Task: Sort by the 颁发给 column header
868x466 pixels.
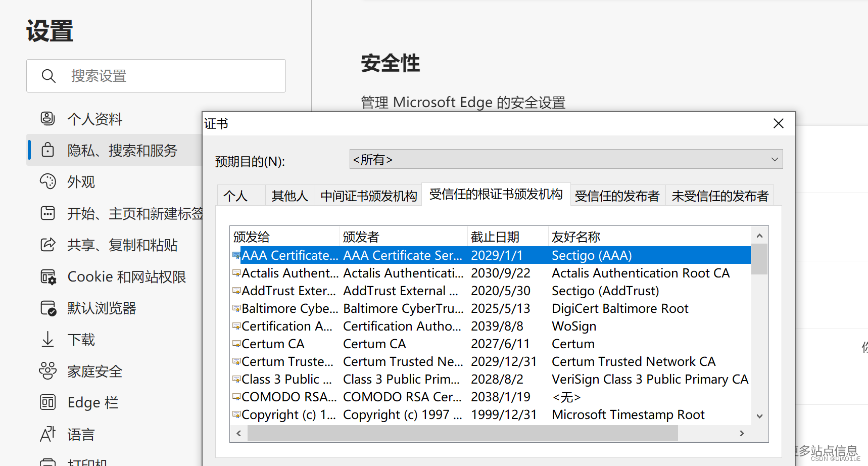Action: click(x=285, y=237)
